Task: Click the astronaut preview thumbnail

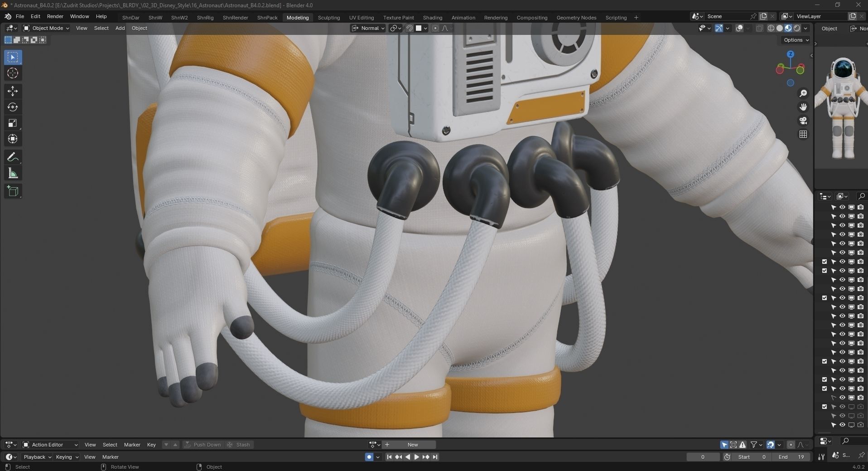Action: coord(842,107)
